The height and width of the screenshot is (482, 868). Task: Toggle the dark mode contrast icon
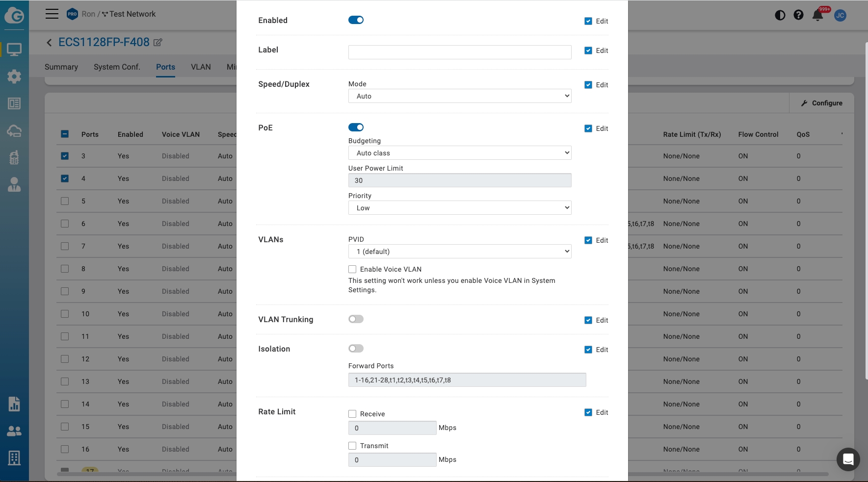point(780,15)
